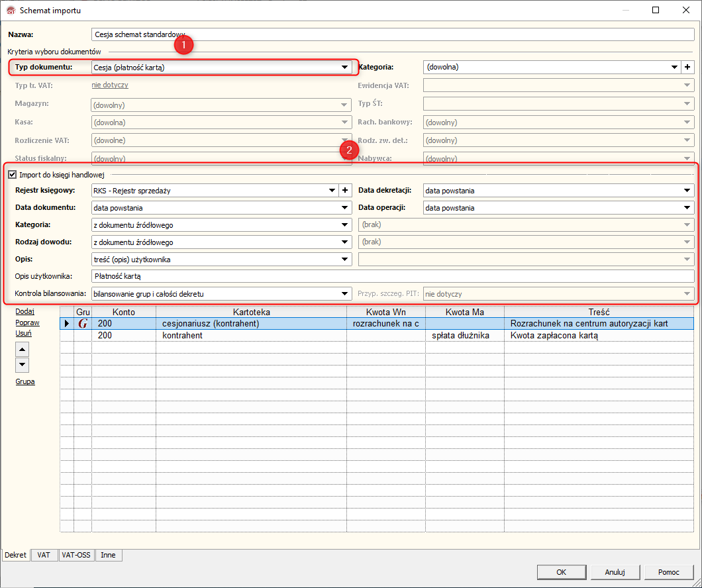Image resolution: width=702 pixels, height=588 pixels.
Task: Expand Kategoria z dokumentu źródłowego dropdown
Action: [x=344, y=224]
